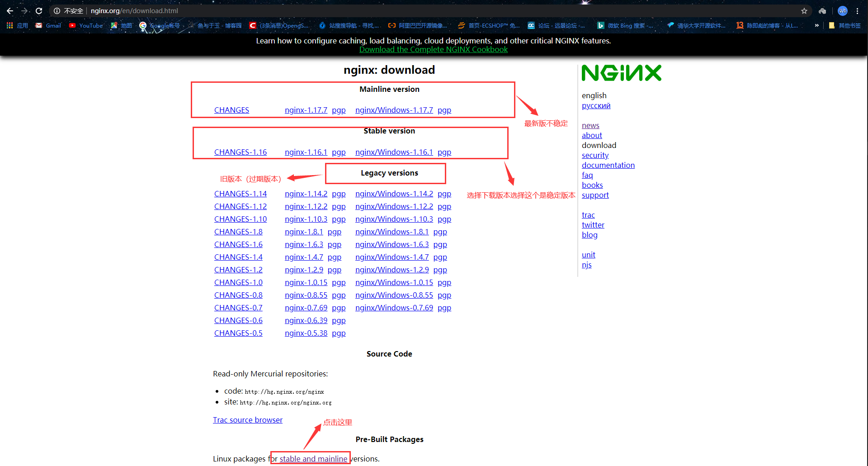
Task: Open CHANGES-1.14 link
Action: [x=241, y=194]
